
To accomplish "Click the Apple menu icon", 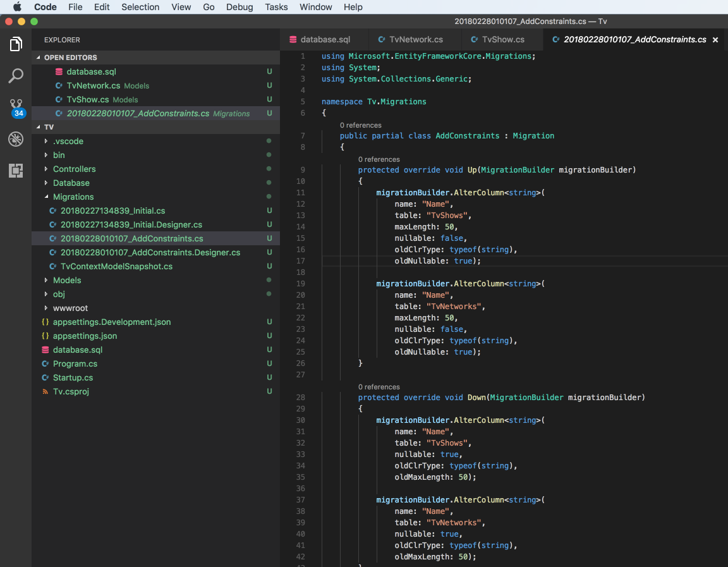I will tap(17, 7).
